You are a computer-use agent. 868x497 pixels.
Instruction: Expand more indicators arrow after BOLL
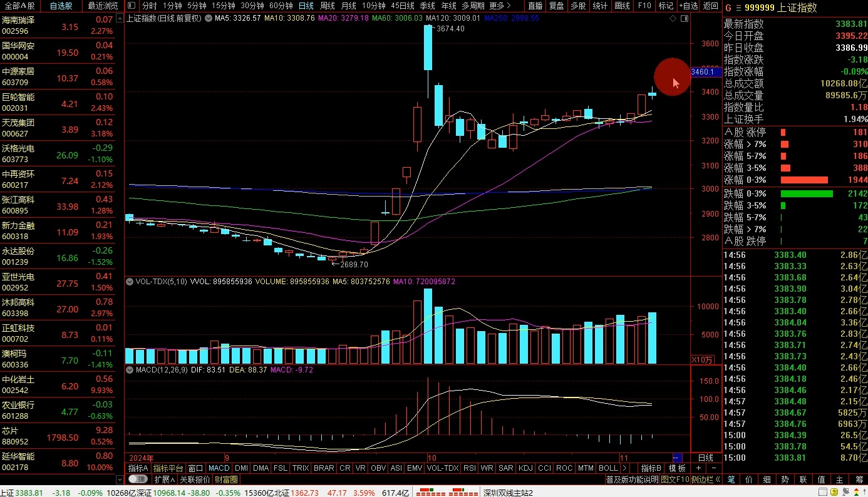pyautogui.click(x=624, y=468)
